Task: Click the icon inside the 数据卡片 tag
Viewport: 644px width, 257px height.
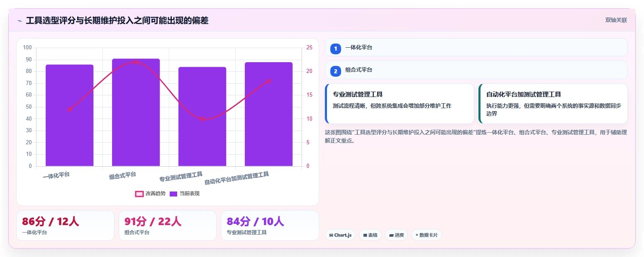Action: pos(417,235)
